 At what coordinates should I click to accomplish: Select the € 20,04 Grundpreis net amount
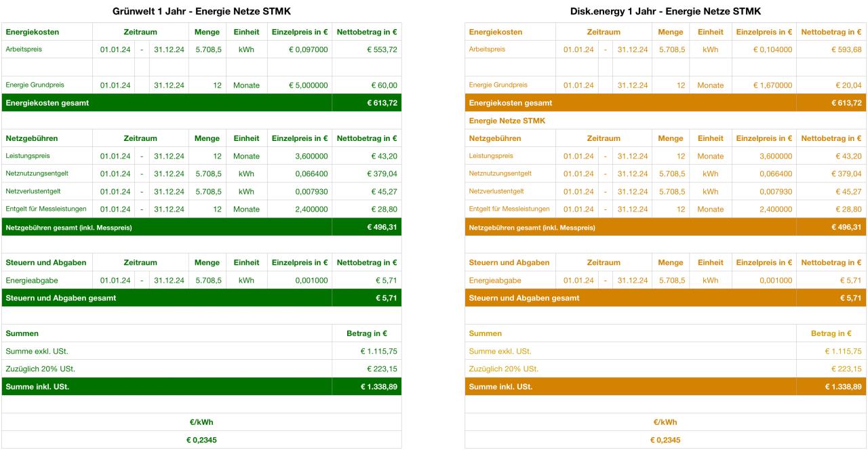click(x=831, y=85)
